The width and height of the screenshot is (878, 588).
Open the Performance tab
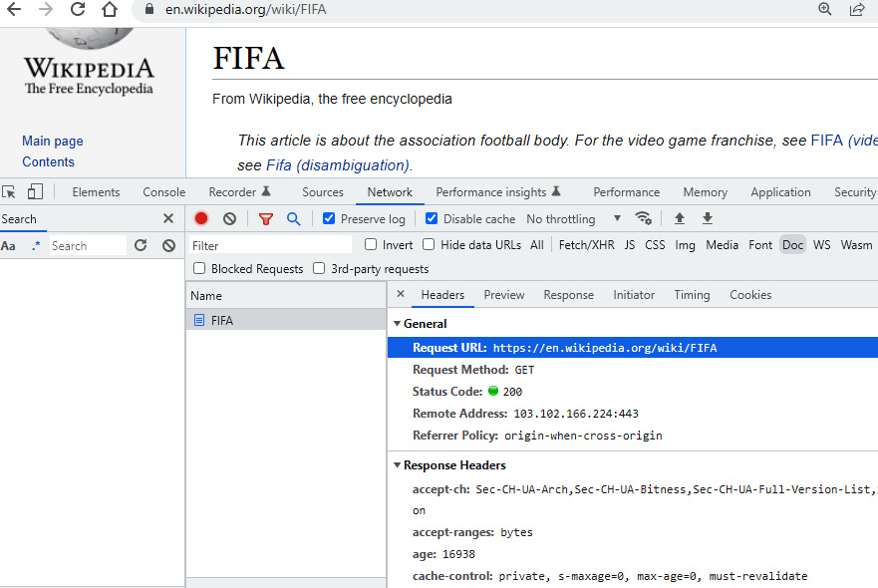627,192
